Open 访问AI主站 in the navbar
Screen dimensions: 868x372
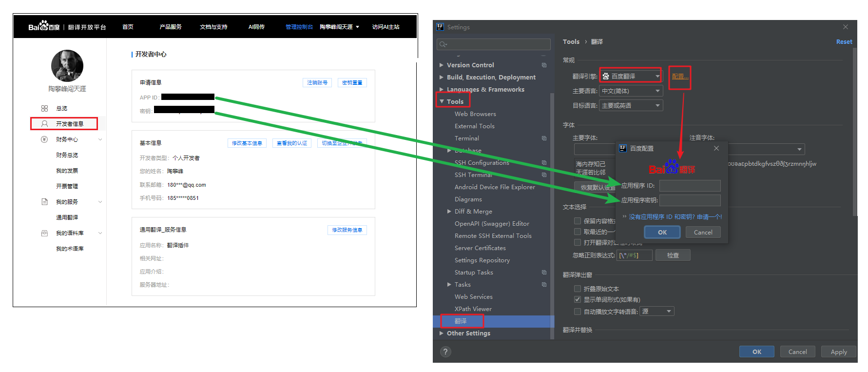coord(386,27)
